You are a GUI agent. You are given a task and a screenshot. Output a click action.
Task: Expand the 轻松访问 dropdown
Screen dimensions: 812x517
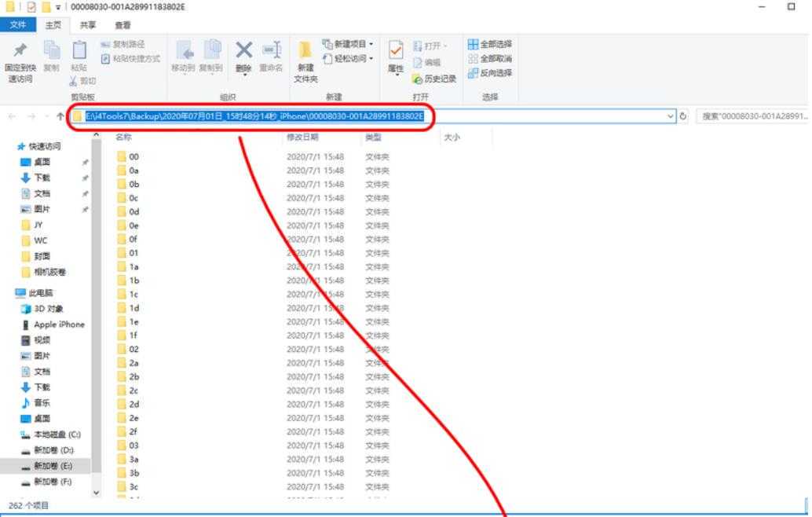tap(348, 59)
